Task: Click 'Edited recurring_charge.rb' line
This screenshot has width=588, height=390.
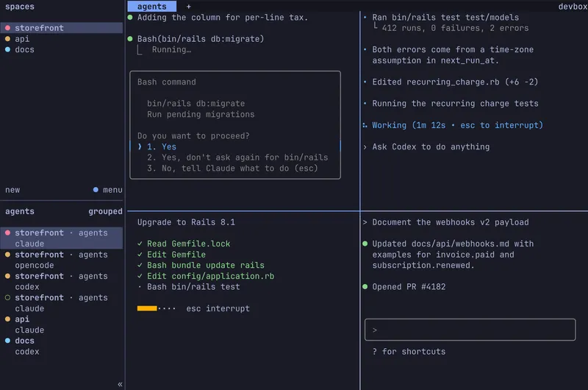Action: (455, 82)
